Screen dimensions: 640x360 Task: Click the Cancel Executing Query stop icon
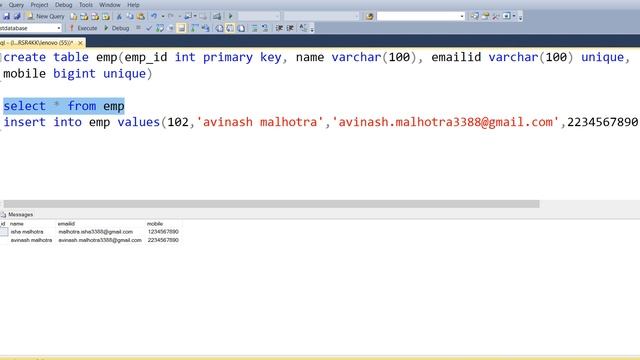[x=138, y=28]
